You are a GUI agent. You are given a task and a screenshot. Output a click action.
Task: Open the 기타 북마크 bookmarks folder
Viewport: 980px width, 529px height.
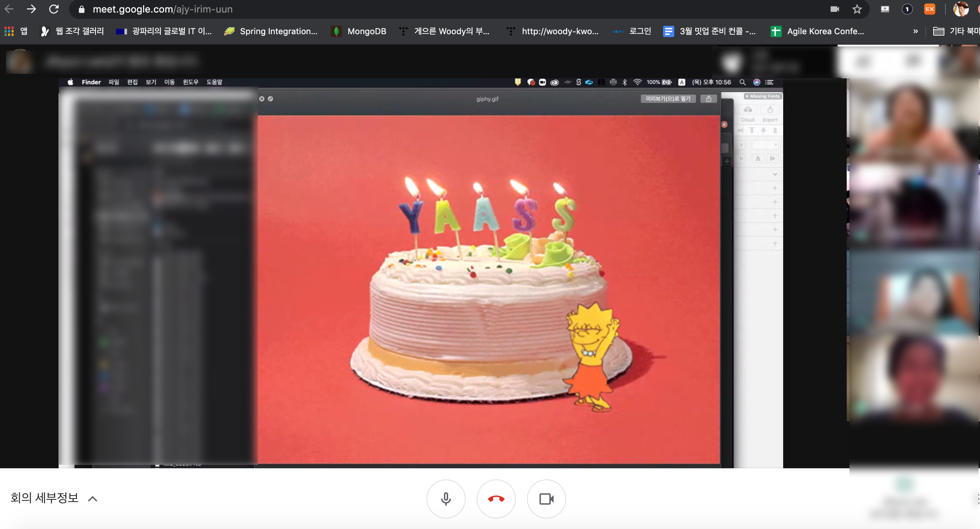[x=956, y=31]
